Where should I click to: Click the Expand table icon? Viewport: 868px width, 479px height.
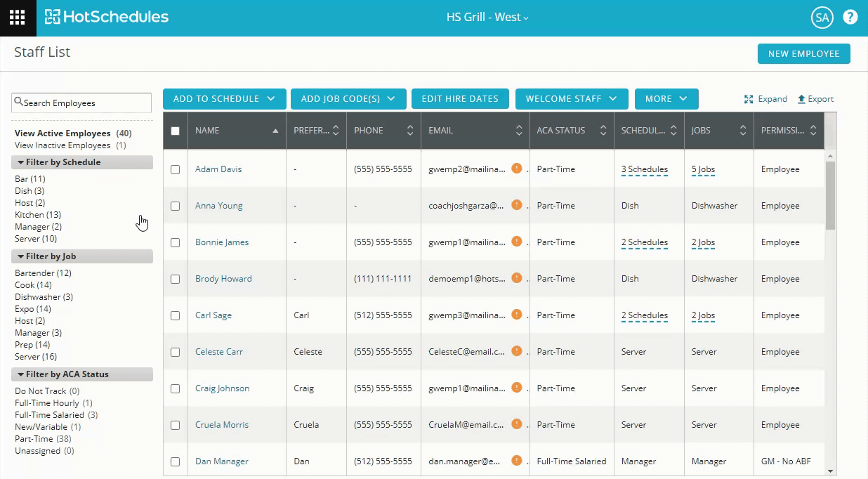[x=749, y=99]
